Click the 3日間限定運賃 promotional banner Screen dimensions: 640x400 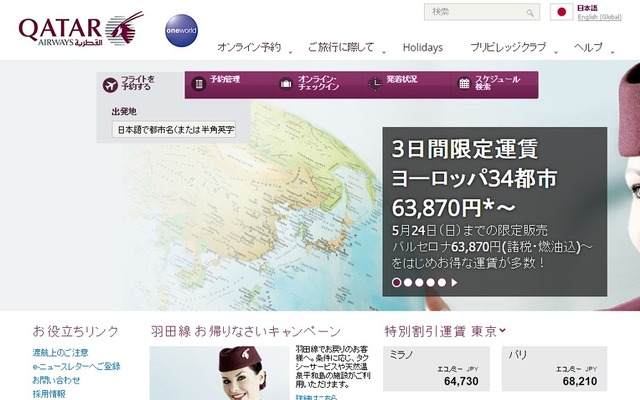click(x=494, y=211)
